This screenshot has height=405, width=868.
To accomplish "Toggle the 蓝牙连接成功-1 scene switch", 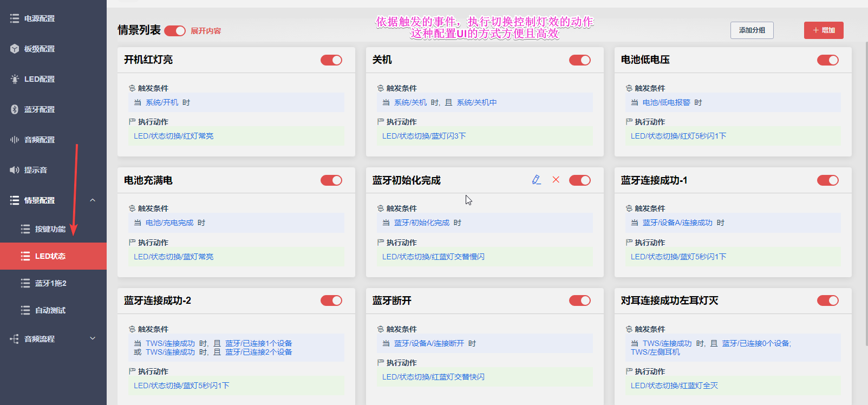I will [828, 180].
